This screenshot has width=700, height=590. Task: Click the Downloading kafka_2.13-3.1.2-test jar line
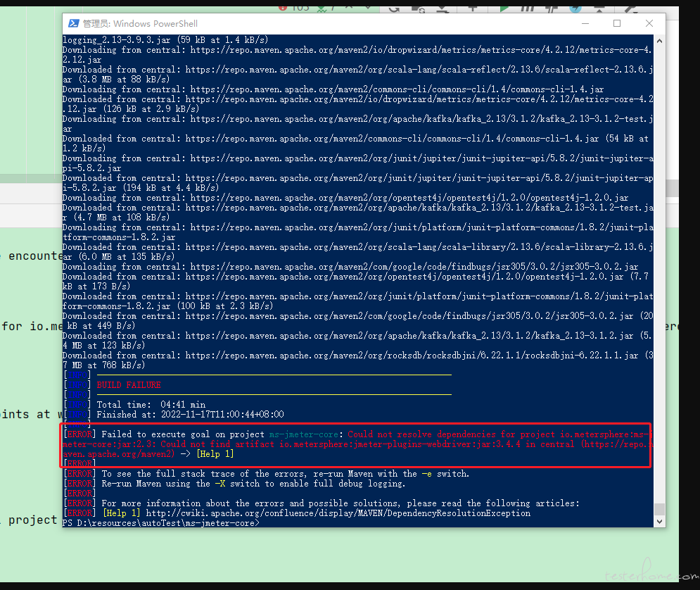click(357, 124)
